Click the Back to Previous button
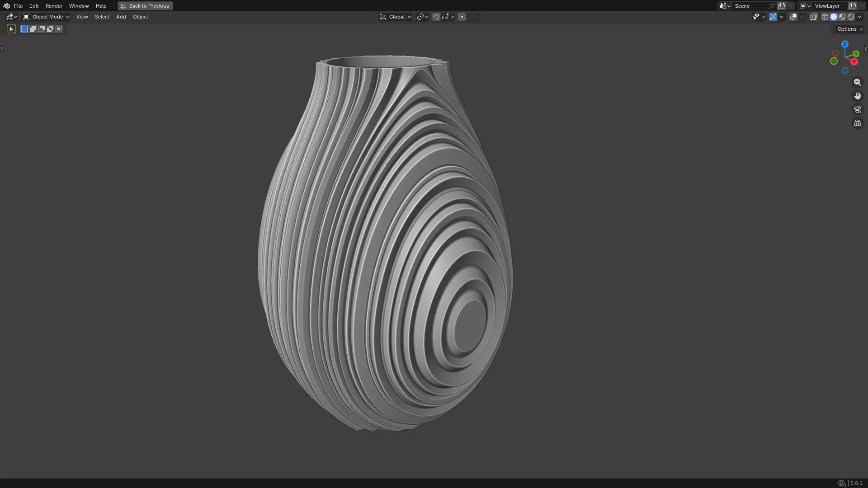The width and height of the screenshot is (868, 488). 145,6
